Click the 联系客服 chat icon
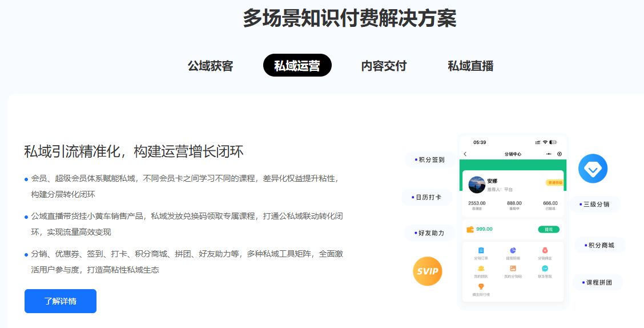This screenshot has height=328, width=644. [545, 269]
